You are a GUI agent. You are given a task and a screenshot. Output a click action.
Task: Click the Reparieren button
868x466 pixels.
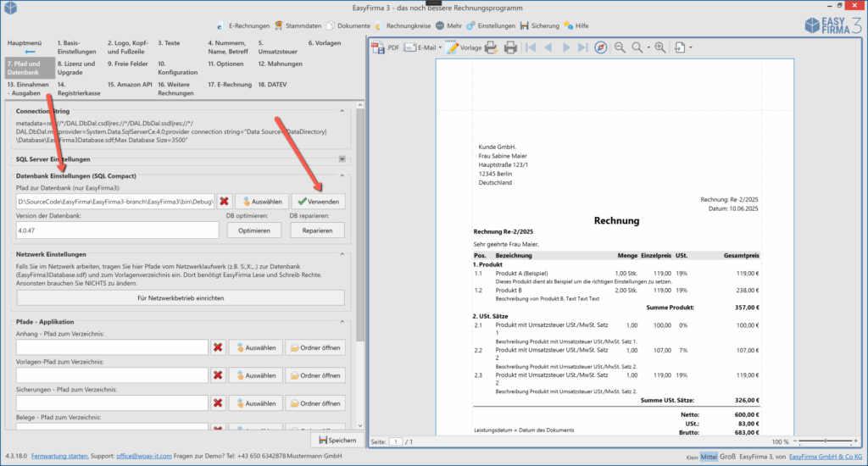317,230
